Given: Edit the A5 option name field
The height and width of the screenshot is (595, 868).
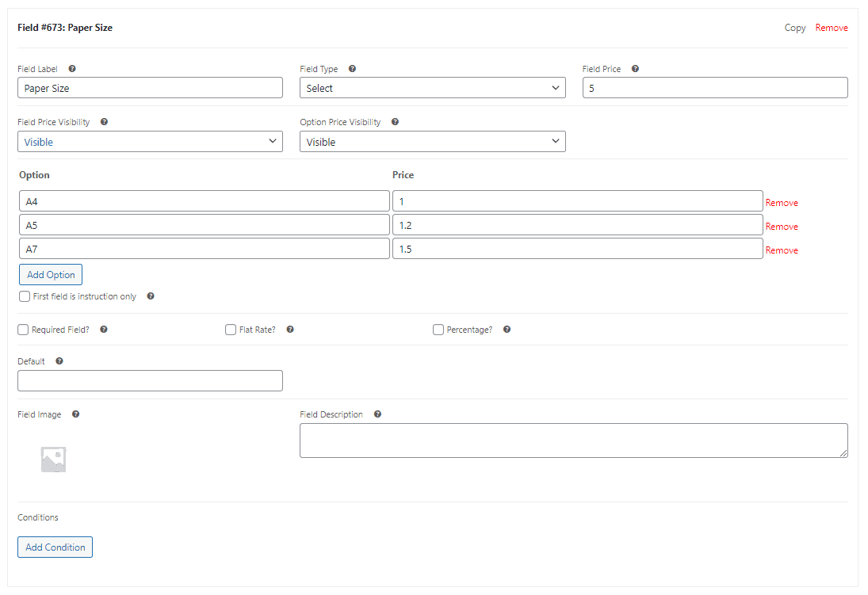Looking at the screenshot, I should click(x=205, y=225).
